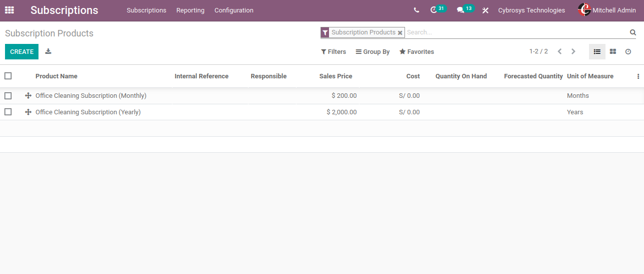Open Office Cleaning Subscription (Monthly) record

(91, 96)
